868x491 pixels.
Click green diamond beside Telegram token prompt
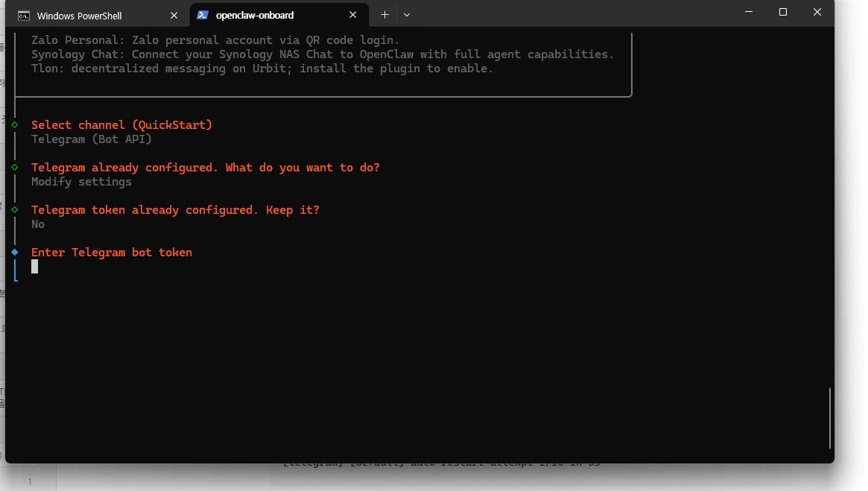(14, 210)
